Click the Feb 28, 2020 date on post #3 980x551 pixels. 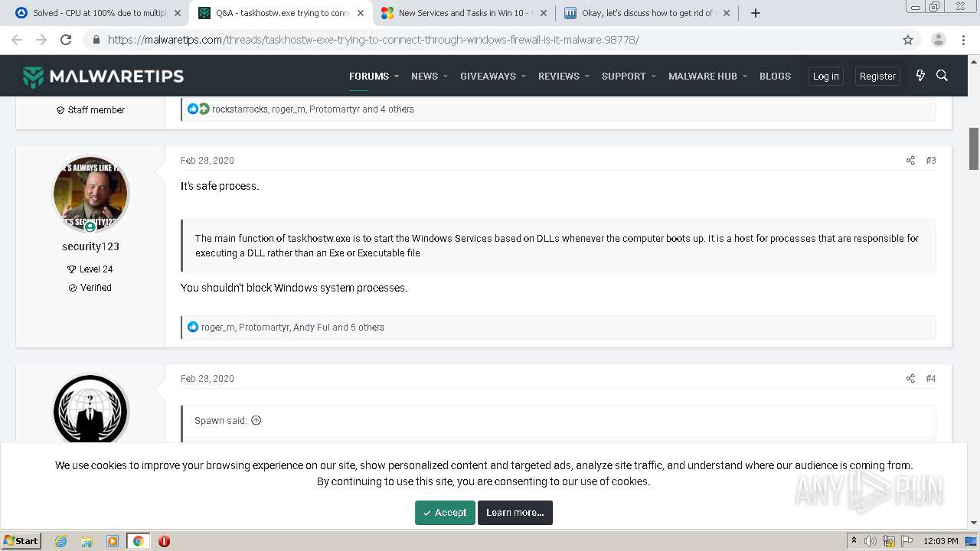click(x=207, y=161)
